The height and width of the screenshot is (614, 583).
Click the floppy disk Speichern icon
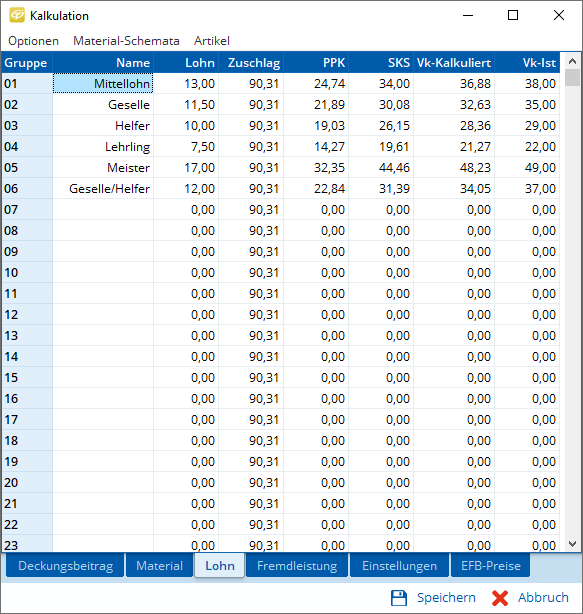pyautogui.click(x=399, y=598)
